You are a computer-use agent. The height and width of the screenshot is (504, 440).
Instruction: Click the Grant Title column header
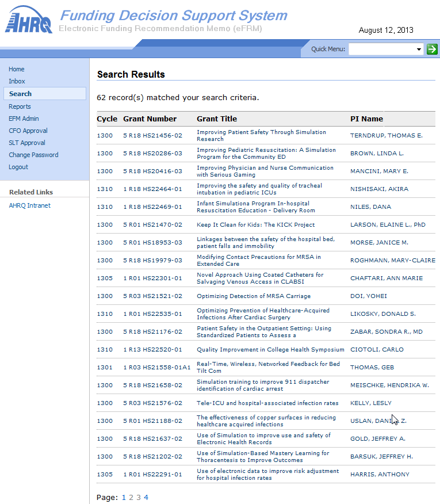(217, 119)
